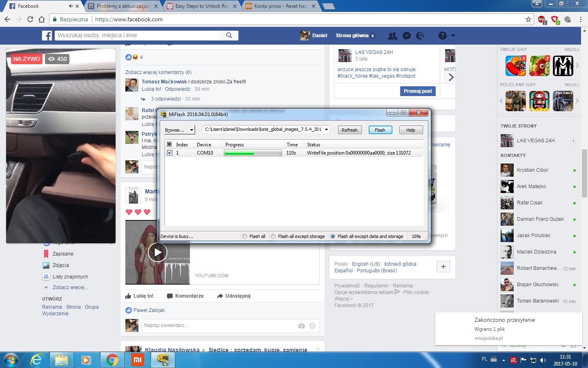Open the Mi app in the taskbar
Image resolution: width=588 pixels, height=368 pixels.
[138, 360]
